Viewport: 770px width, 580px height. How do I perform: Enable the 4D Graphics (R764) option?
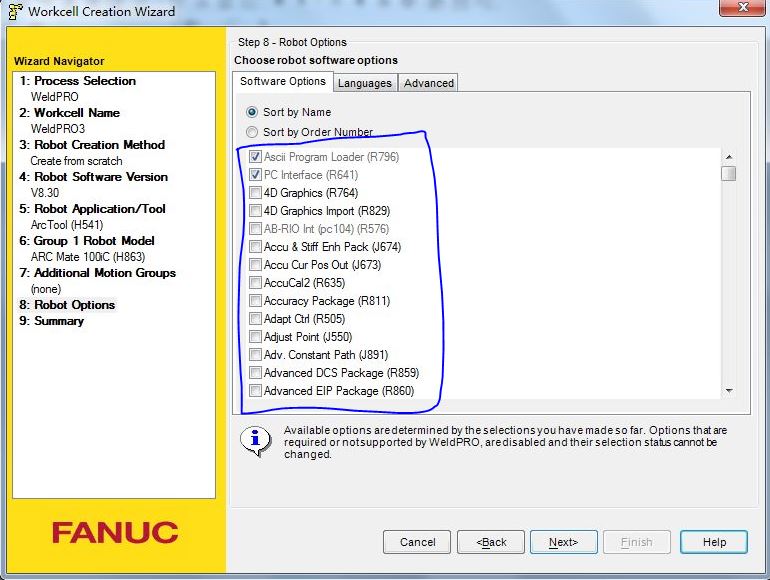(256, 193)
